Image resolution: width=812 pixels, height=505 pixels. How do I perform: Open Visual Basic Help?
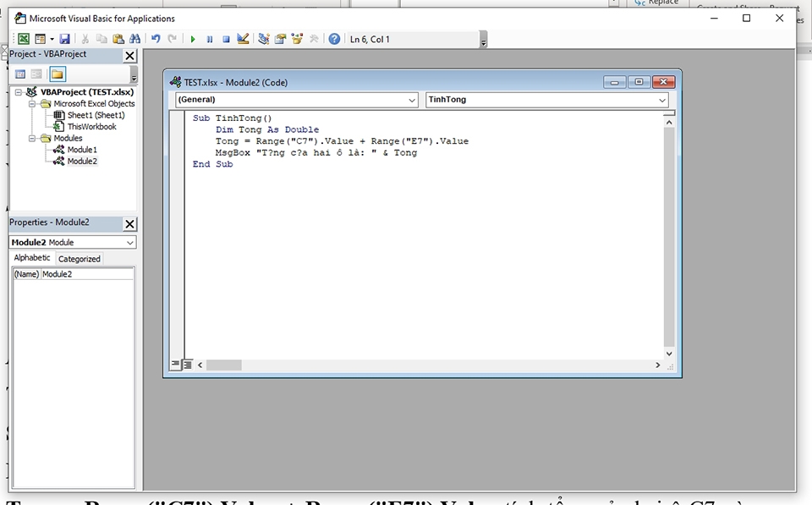tap(335, 39)
